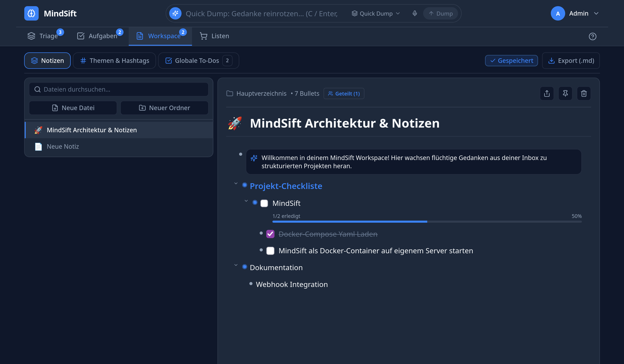Click the Dump submit button
624x364 pixels.
(441, 13)
